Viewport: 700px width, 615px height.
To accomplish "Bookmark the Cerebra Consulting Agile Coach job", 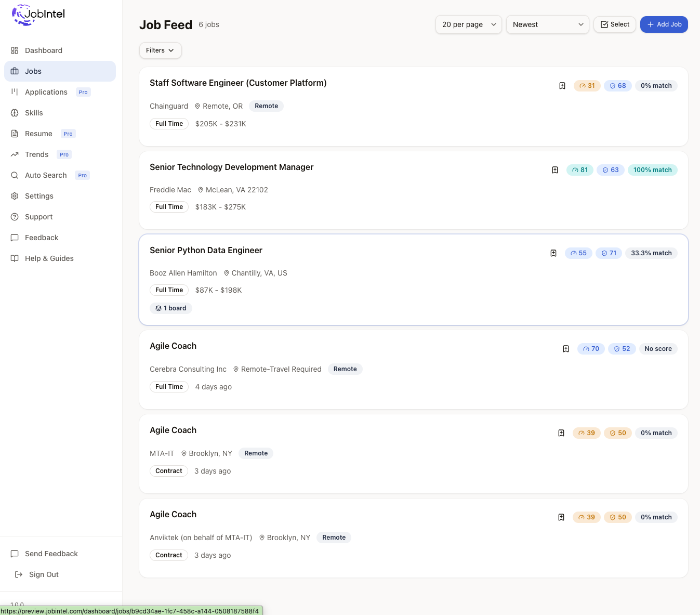I will coord(566,349).
